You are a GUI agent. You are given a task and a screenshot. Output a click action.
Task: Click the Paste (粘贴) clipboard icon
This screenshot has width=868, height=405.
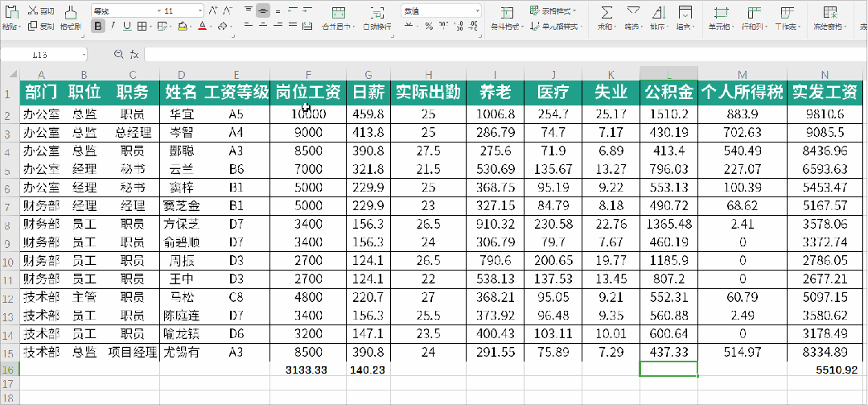11,11
